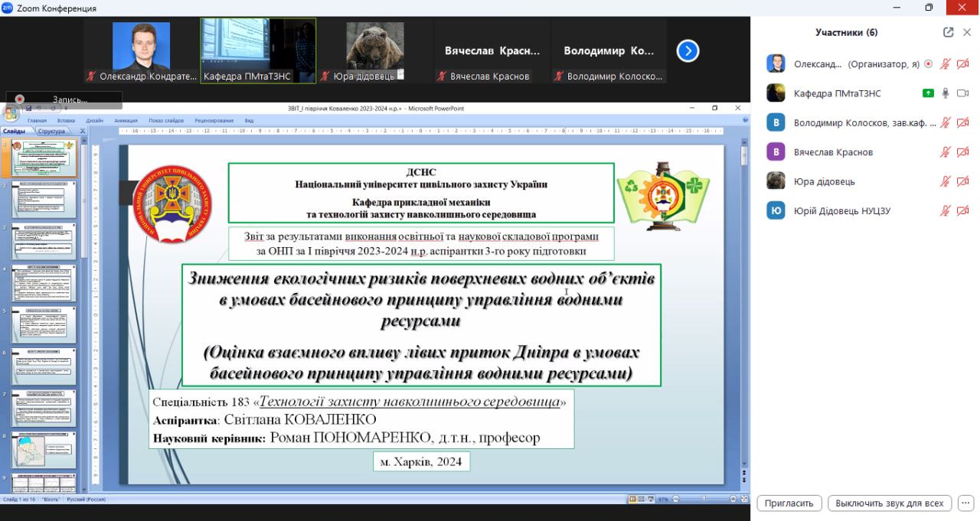This screenshot has height=521, width=980.
Task: Close the Участники participants panel
Action: click(967, 32)
